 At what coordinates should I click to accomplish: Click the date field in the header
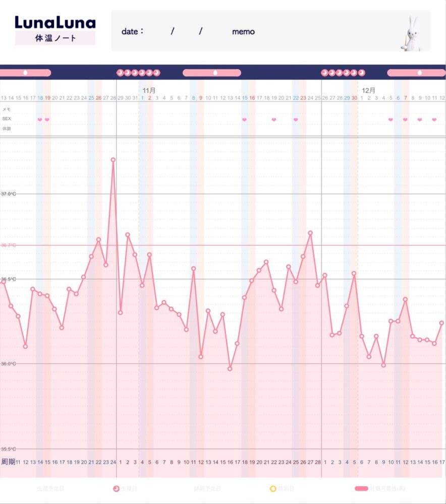pyautogui.click(x=172, y=31)
